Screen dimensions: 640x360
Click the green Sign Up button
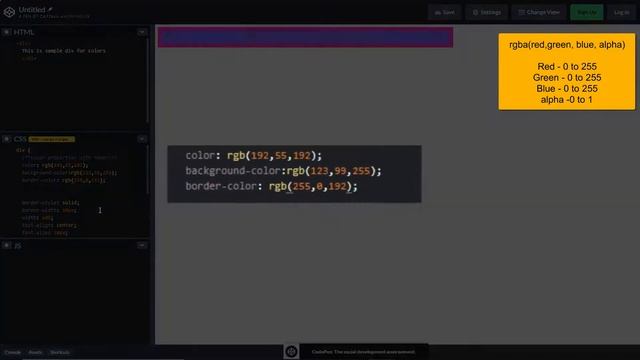(x=587, y=12)
